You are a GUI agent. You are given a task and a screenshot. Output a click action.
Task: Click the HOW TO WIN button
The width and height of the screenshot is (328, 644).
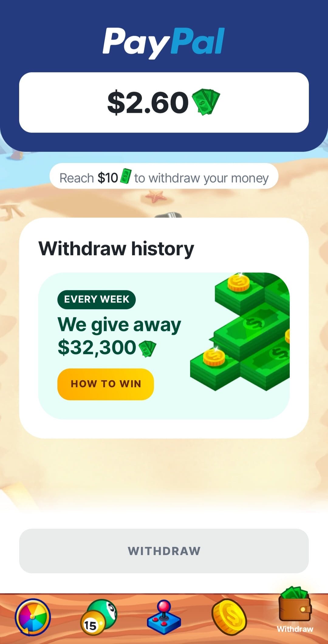106,384
